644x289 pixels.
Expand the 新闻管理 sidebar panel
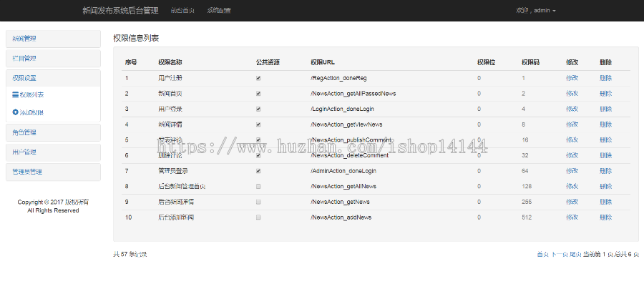pos(54,39)
